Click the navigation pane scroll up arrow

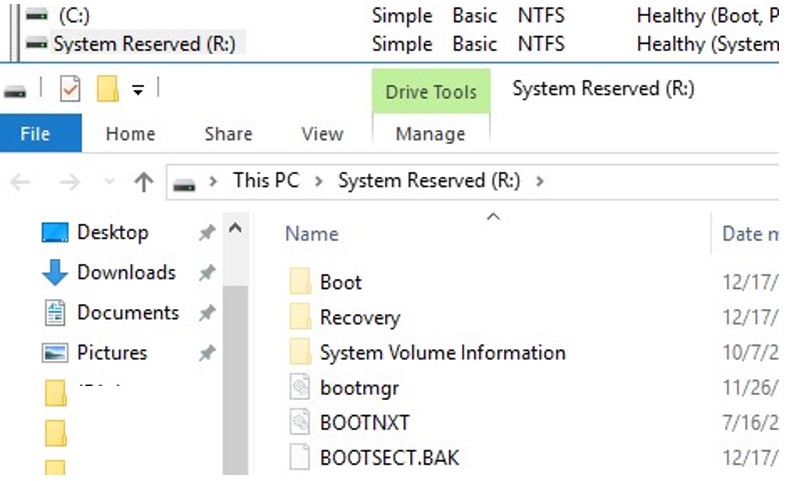point(235,230)
